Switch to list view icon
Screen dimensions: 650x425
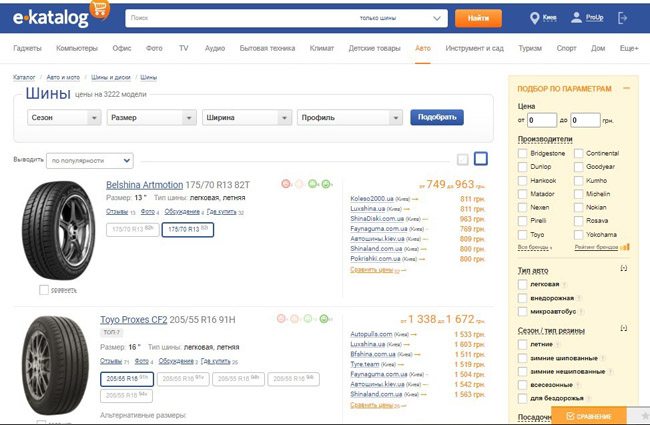pos(463,159)
